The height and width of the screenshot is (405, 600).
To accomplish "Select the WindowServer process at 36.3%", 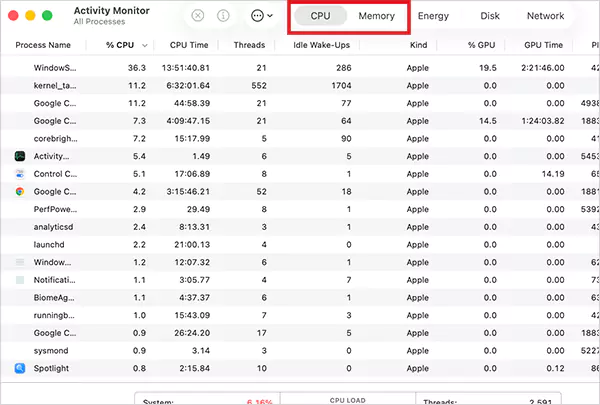I will [x=300, y=68].
